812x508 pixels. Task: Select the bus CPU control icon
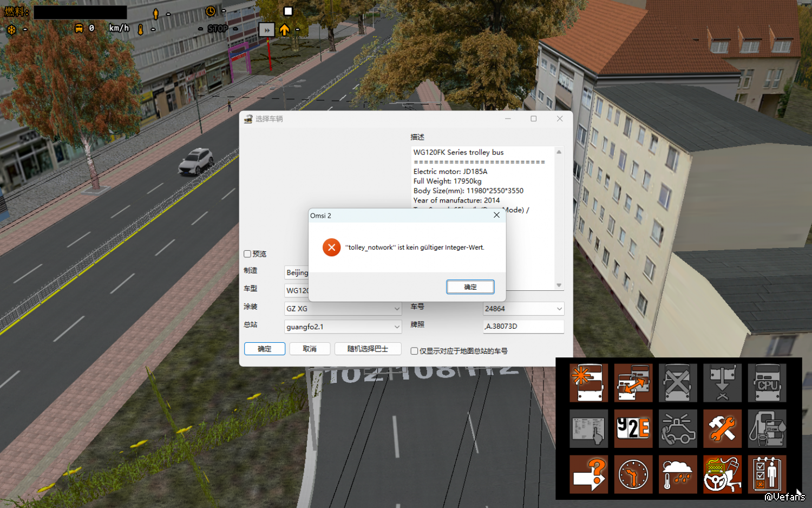tap(767, 383)
